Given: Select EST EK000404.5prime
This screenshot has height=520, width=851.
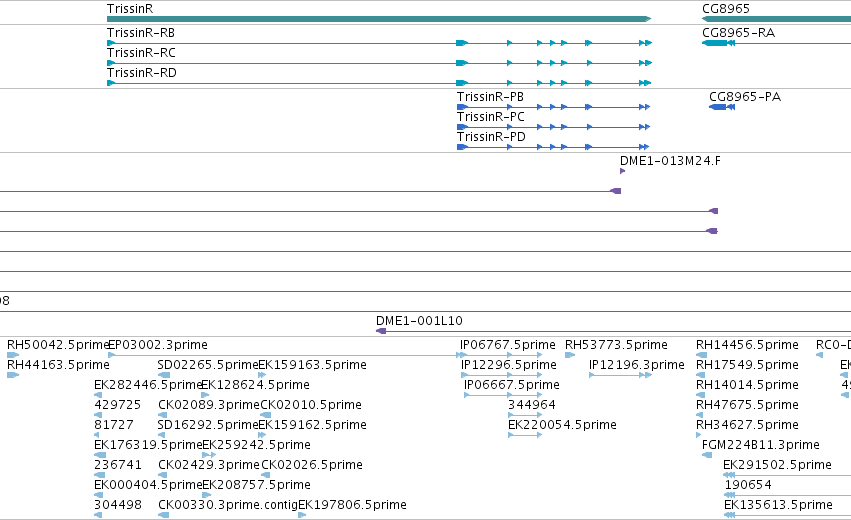Looking at the screenshot, I should (148, 486).
